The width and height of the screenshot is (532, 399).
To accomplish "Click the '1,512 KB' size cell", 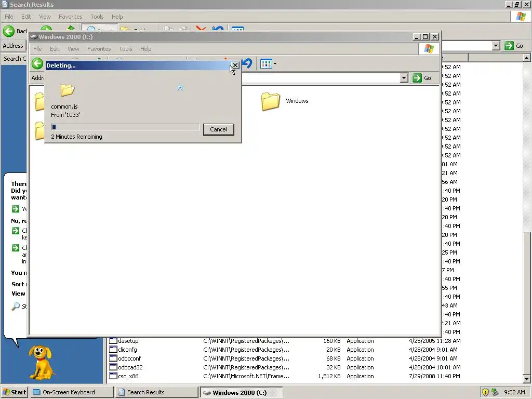I will click(329, 376).
